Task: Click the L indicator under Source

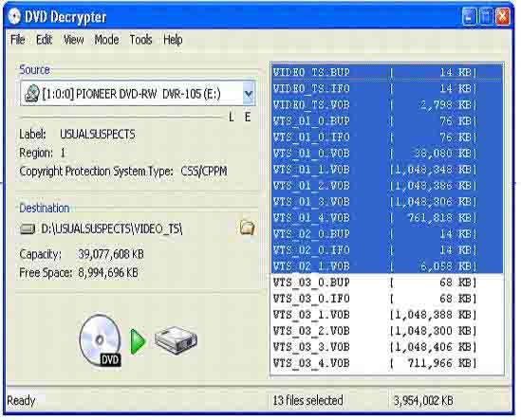Action: tap(232, 118)
